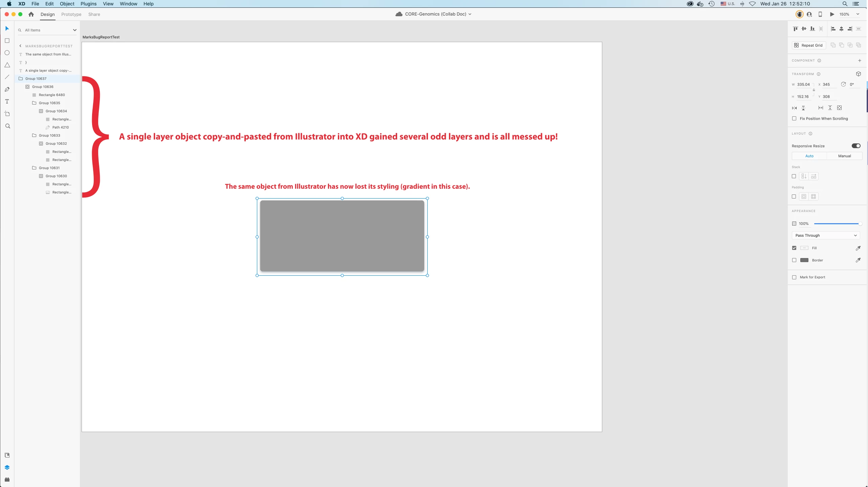Screen dimensions: 868x487
Task: Open the Plugins panel icon
Action: (x=7, y=480)
